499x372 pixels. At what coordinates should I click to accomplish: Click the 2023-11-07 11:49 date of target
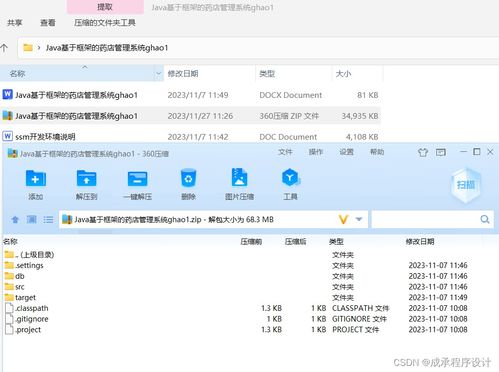(x=438, y=297)
